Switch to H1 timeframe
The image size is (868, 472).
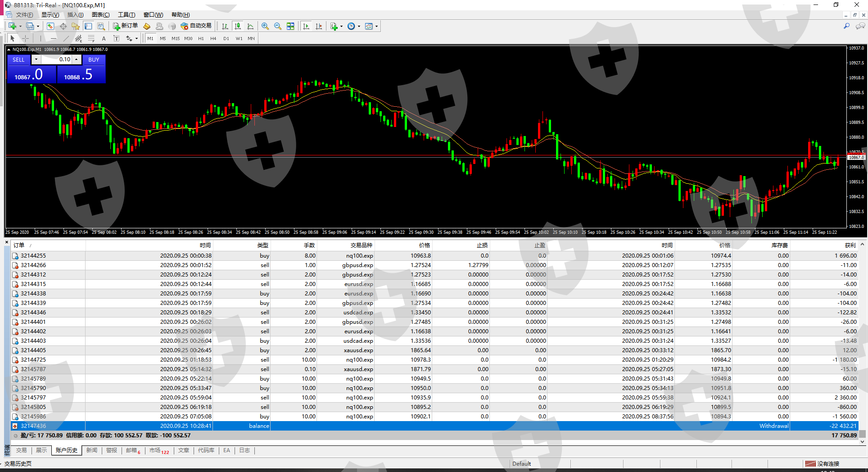[x=201, y=38]
